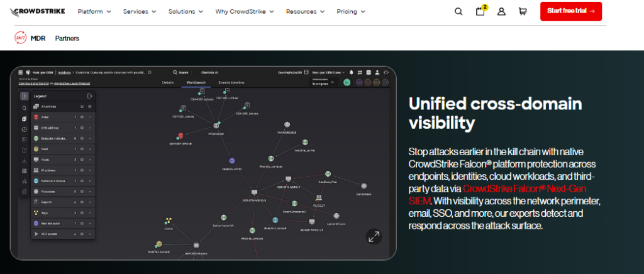Click the Start free trial button
Viewport: 644px width, 274px height.
(571, 11)
